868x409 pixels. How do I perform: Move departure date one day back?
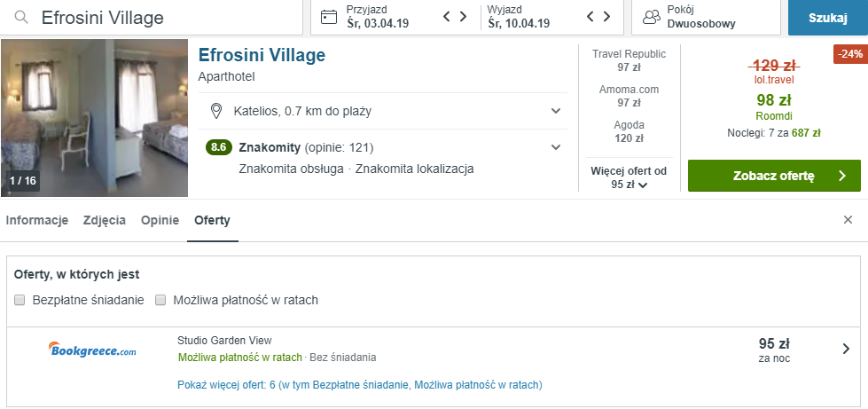click(x=591, y=17)
